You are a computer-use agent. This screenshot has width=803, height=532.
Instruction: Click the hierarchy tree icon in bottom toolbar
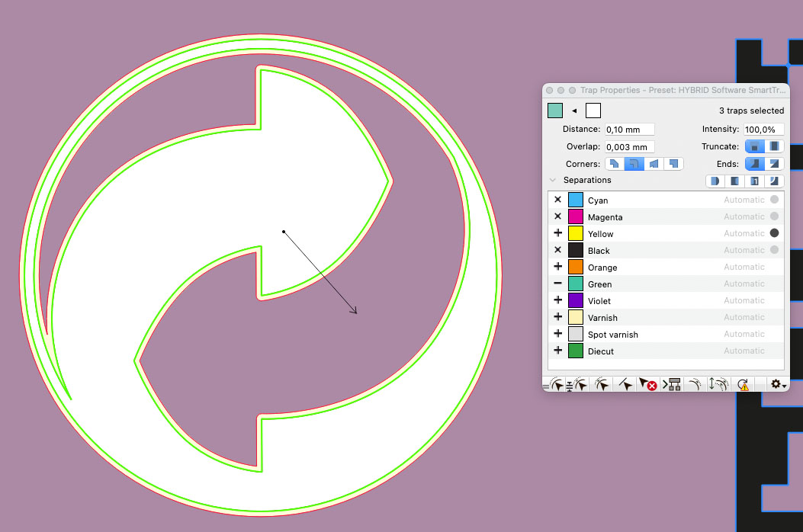tap(672, 385)
